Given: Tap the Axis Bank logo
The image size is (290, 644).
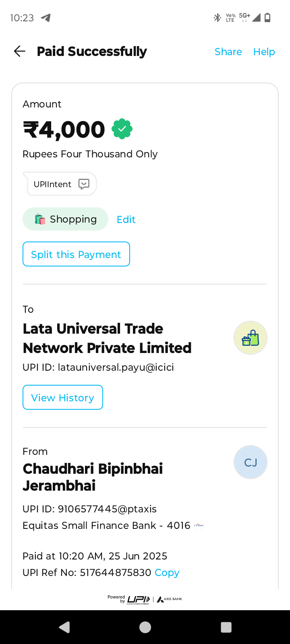Looking at the screenshot, I should 170,599.
